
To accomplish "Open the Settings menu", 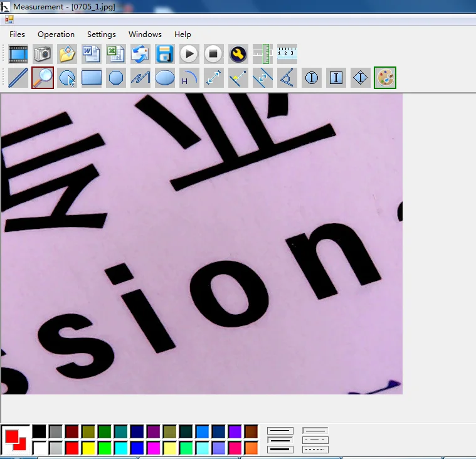I will pyautogui.click(x=102, y=34).
